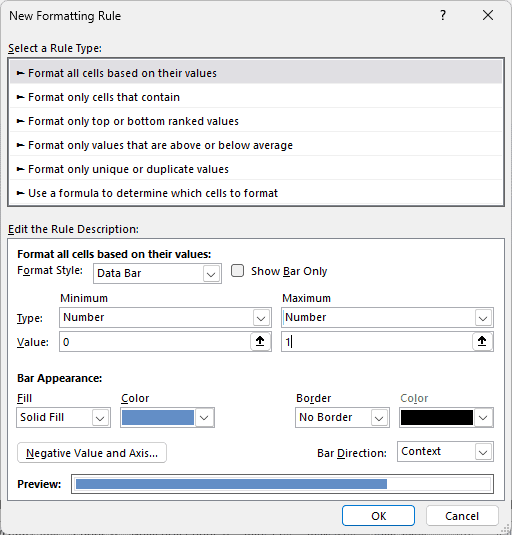The height and width of the screenshot is (535, 512).
Task: Select Format only cells that contain
Action: tap(256, 97)
